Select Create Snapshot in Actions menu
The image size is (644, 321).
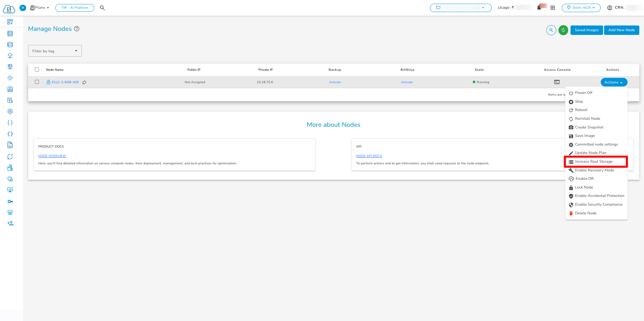[589, 127]
